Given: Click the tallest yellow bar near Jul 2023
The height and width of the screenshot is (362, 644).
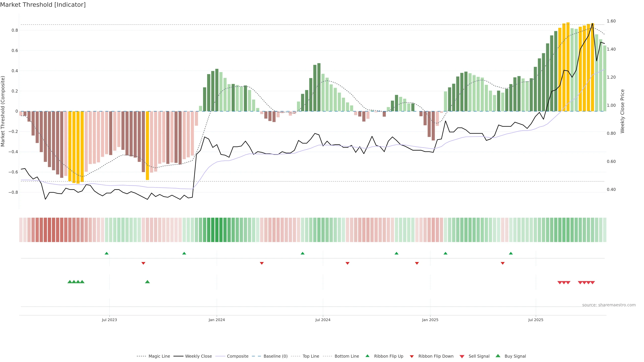Looking at the screenshot, I should 78,147.
